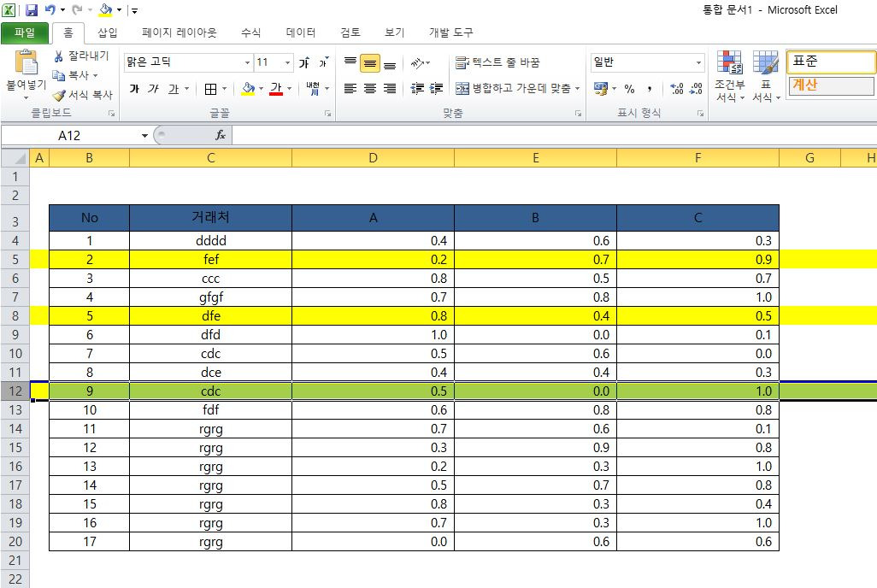Open the 붙여넣기 paste options arrow
The width and height of the screenshot is (877, 588).
click(26, 98)
